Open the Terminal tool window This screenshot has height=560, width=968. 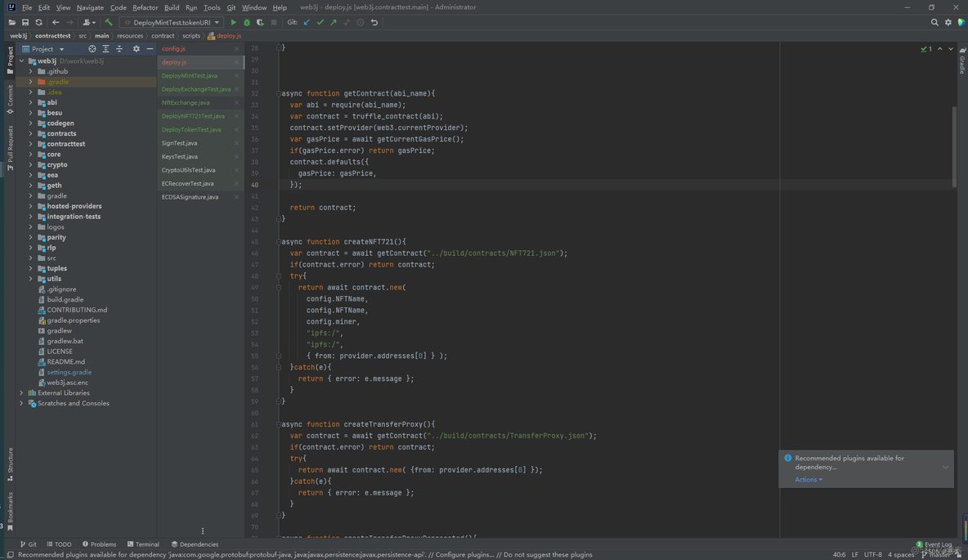click(143, 544)
